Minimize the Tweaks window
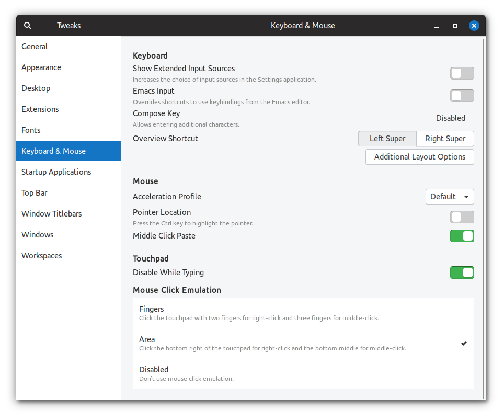This screenshot has width=504, height=420. click(x=437, y=26)
